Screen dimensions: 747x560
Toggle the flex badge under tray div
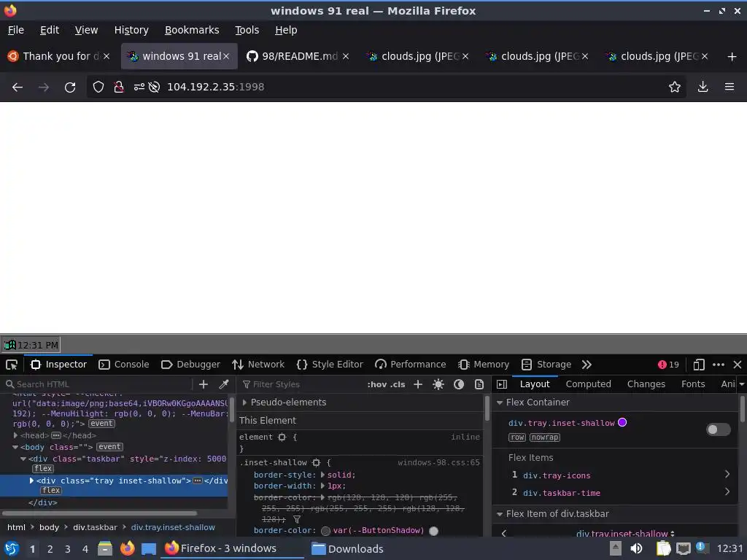pyautogui.click(x=51, y=491)
